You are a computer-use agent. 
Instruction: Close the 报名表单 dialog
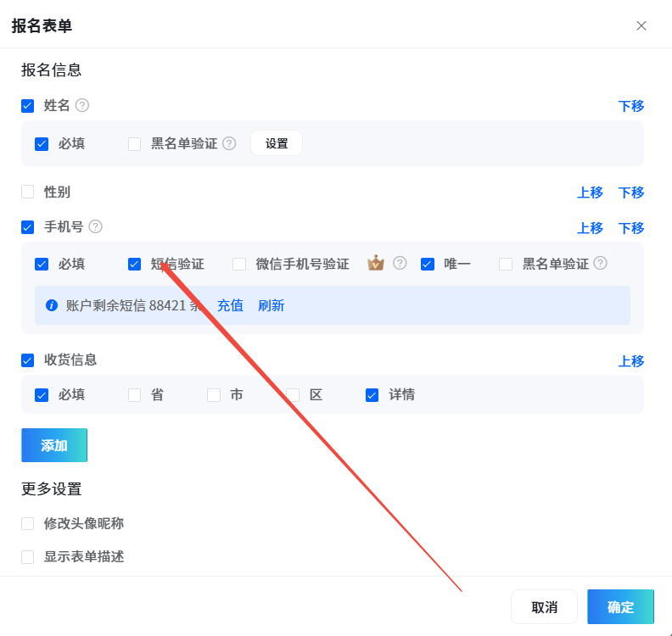tap(641, 25)
